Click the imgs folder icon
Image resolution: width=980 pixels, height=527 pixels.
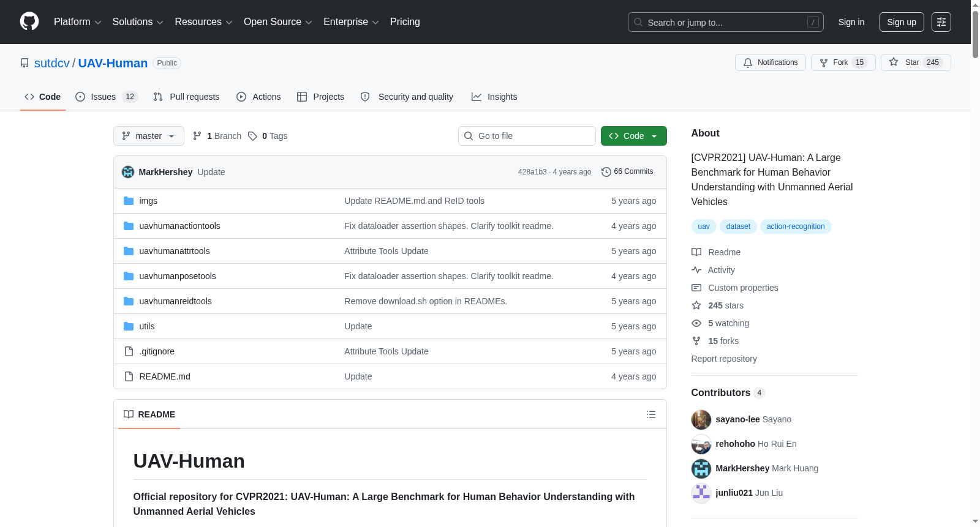[x=129, y=201]
